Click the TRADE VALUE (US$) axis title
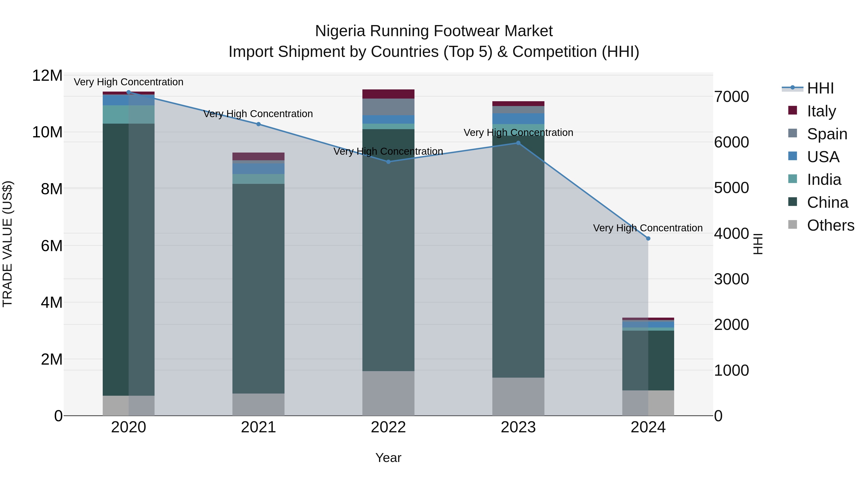Screen dimensions: 868x488 [7, 244]
